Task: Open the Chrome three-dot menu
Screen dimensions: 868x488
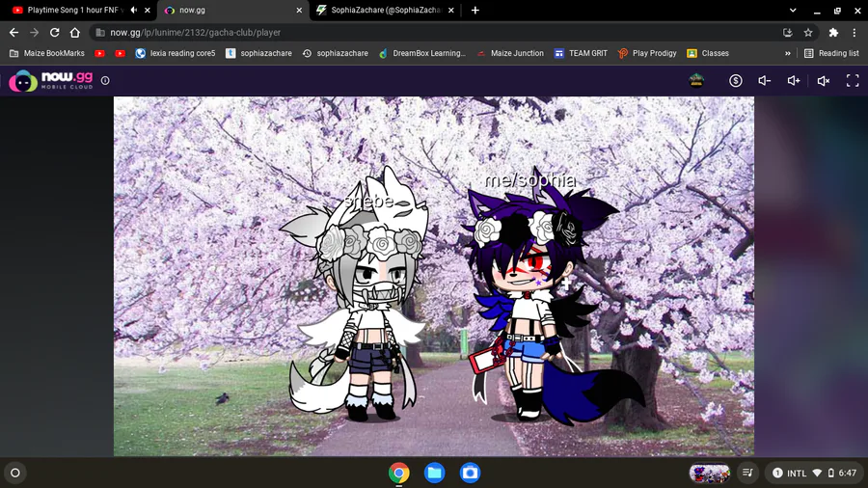Action: coord(854,33)
